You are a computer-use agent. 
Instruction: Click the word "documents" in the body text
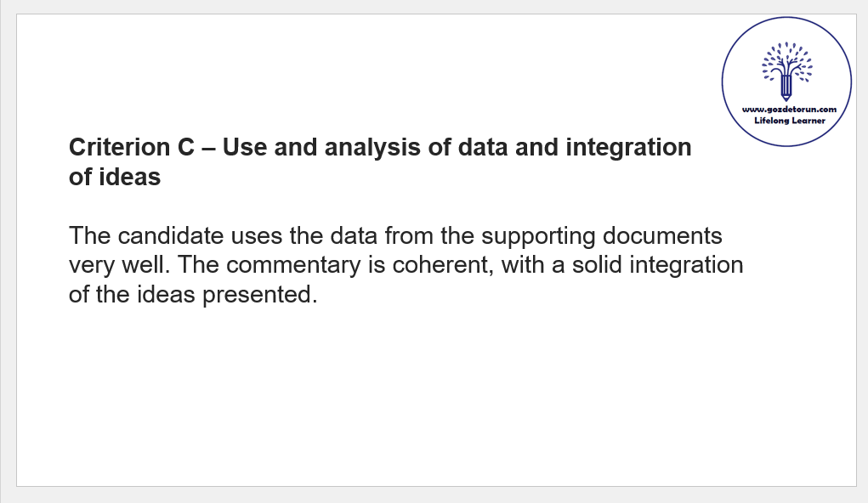click(663, 235)
